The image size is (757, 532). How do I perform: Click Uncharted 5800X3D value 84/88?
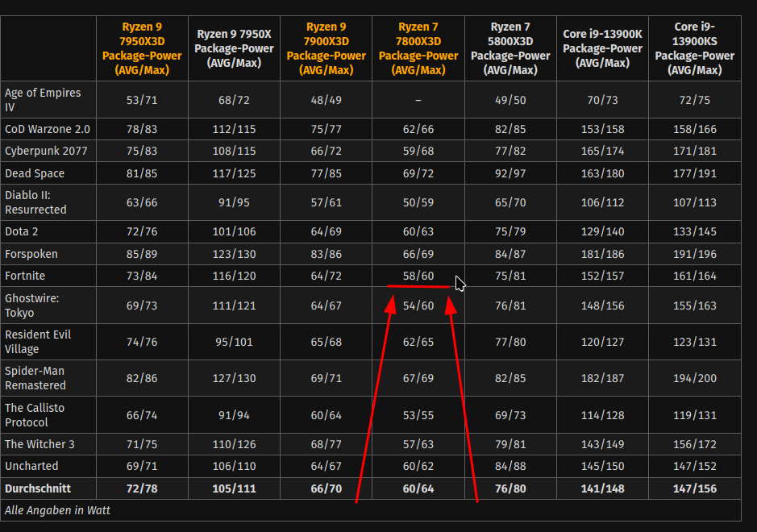(510, 467)
